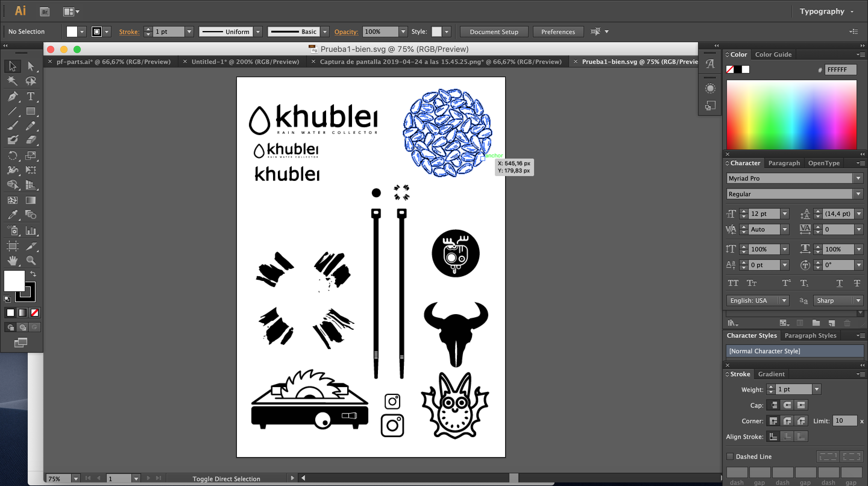The height and width of the screenshot is (486, 868).
Task: Select the Direct Selection tool
Action: [x=31, y=66]
